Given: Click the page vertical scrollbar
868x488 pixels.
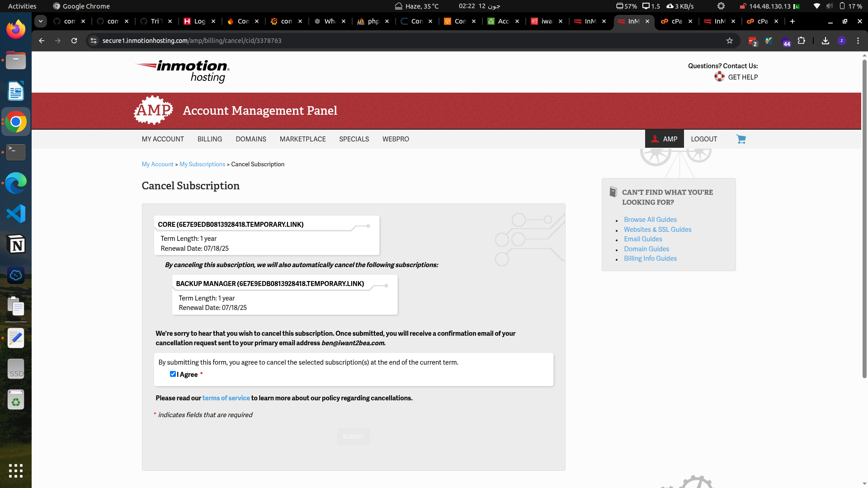Looking at the screenshot, I should coord(864,217).
